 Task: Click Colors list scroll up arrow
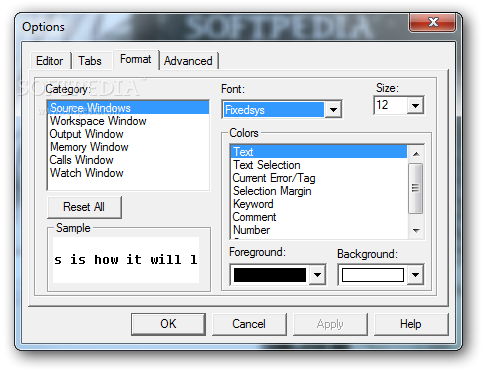pos(416,154)
